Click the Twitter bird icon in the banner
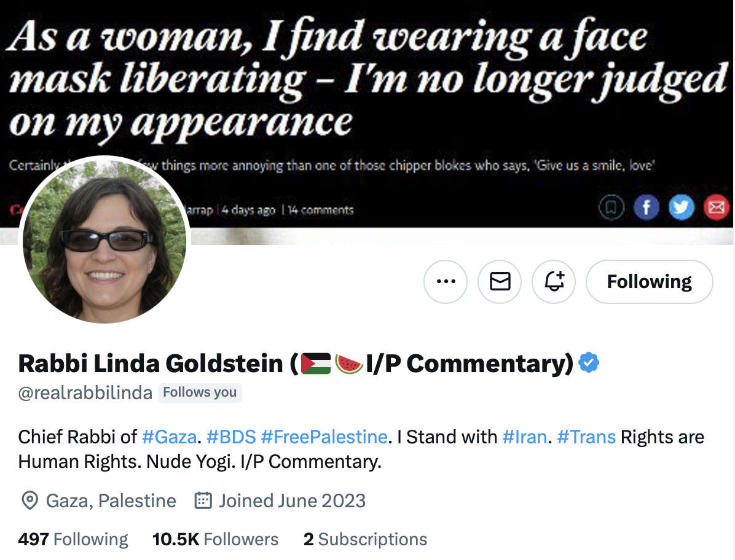The image size is (735, 560). click(x=681, y=209)
